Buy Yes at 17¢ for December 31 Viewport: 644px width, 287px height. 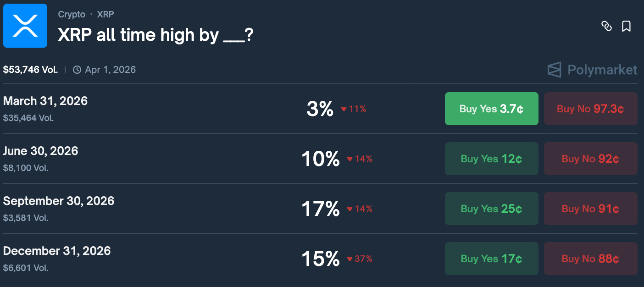tap(491, 259)
